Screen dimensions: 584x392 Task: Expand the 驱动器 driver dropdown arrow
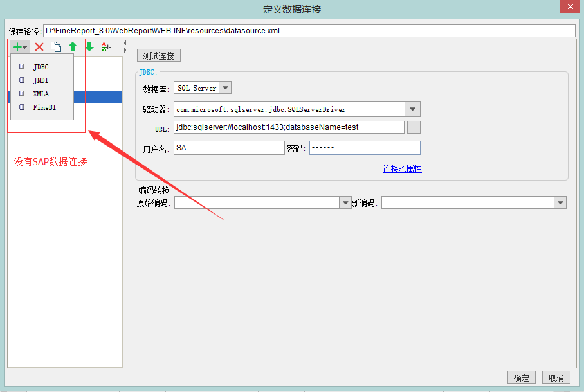412,109
